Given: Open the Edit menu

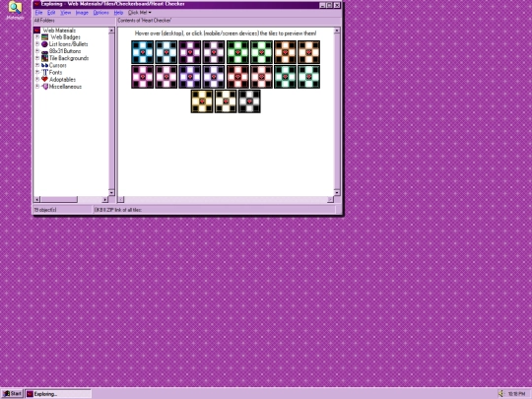Looking at the screenshot, I should tap(51, 13).
